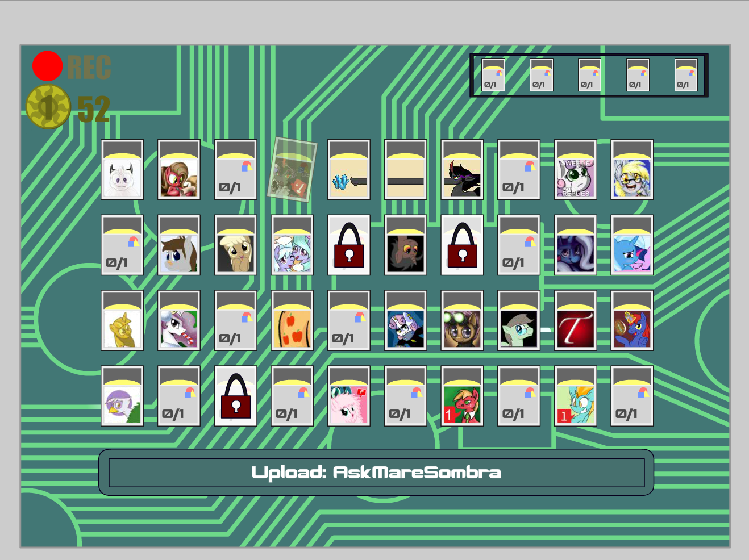Pick the black pony with red horn card
Image resolution: width=749 pixels, height=560 pixels.
point(463,169)
